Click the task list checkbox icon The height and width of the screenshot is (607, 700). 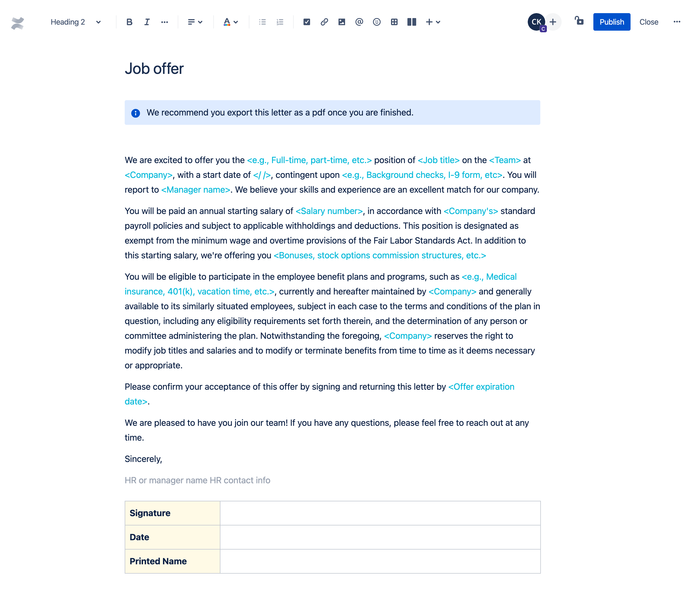(306, 22)
